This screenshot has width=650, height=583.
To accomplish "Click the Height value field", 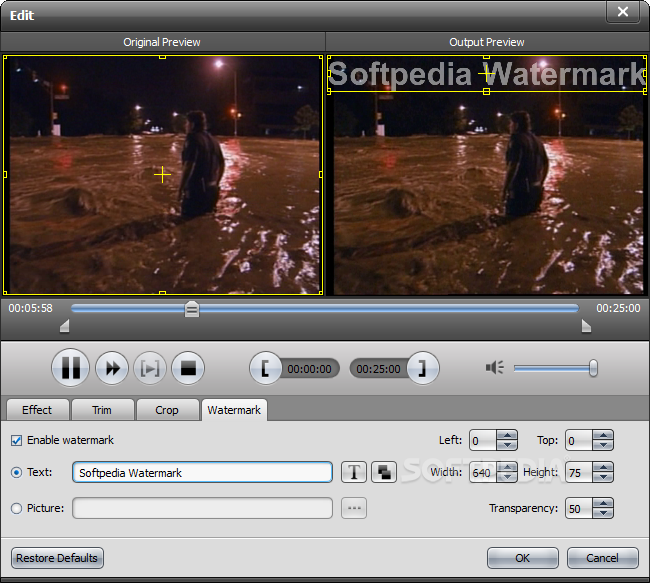I will 579,472.
